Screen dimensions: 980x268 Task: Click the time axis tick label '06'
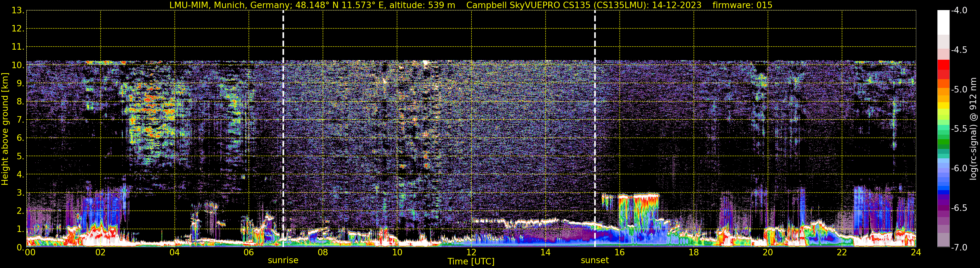coord(249,253)
